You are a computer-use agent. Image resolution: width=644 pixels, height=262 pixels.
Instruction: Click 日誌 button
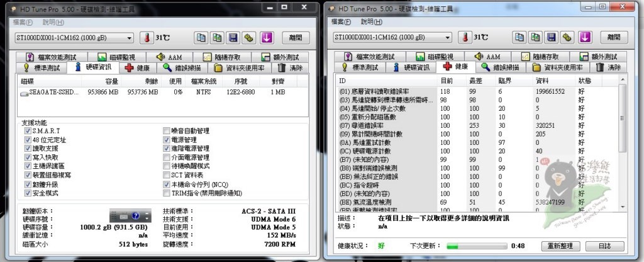(605, 246)
